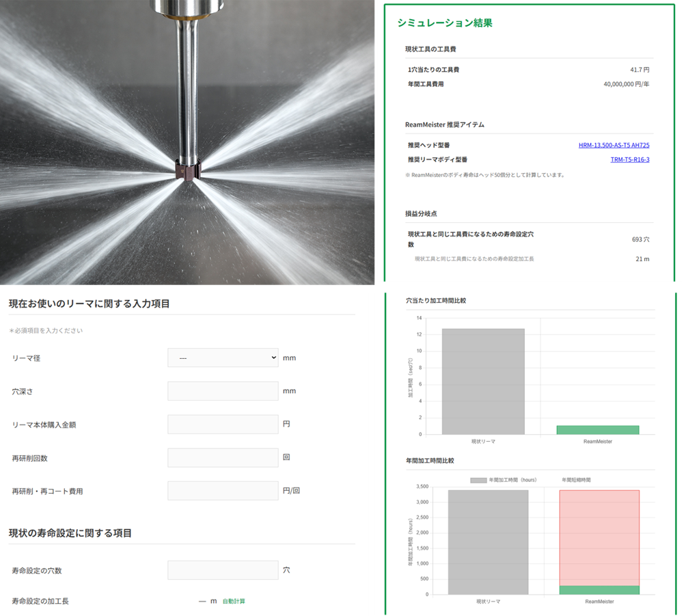Click the 再研削・再コート費用 input field
686x616 pixels.
pos(222,490)
